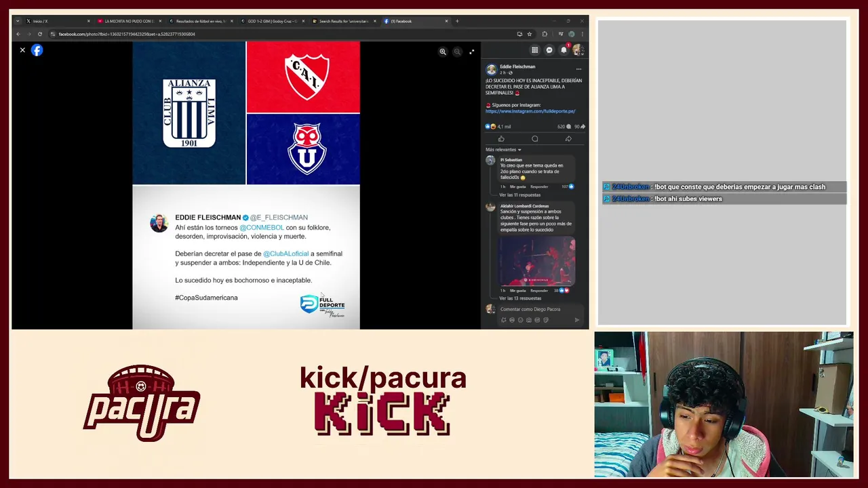868x488 pixels.
Task: Like the Eddie Fleischman post
Action: point(501,139)
